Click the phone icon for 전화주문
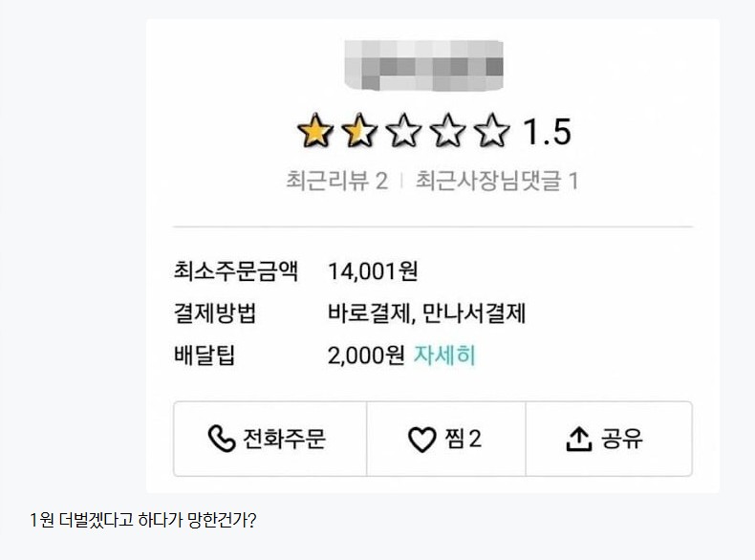Viewport: 755px width, 560px height. 221,439
